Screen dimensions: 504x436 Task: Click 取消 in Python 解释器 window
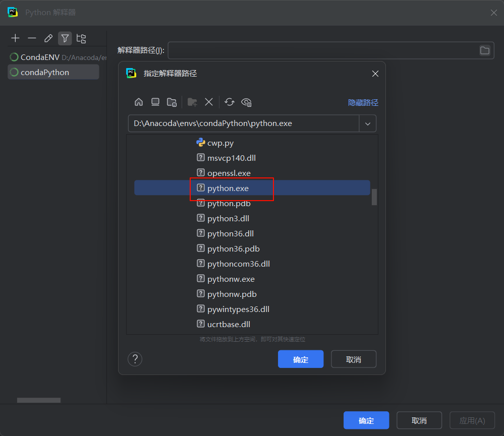coord(419,420)
